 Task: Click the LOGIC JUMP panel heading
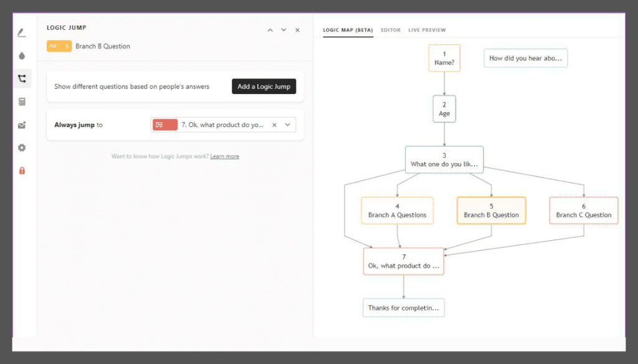tap(66, 27)
